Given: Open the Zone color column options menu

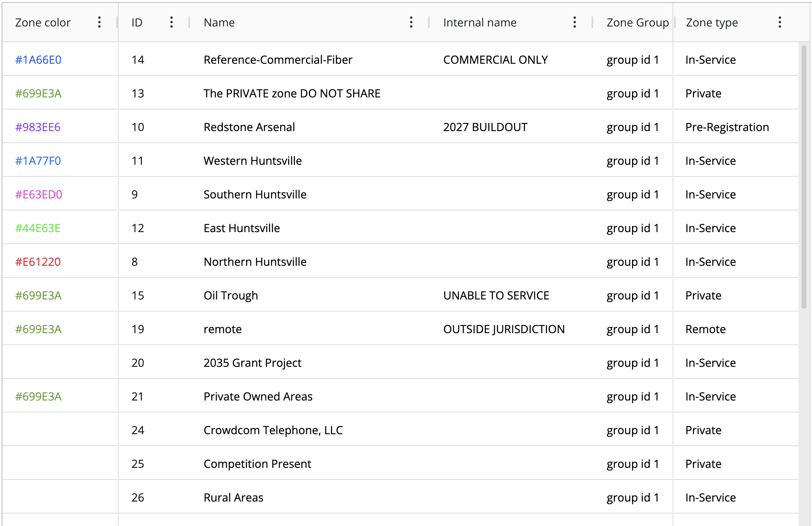Looking at the screenshot, I should tap(99, 22).
